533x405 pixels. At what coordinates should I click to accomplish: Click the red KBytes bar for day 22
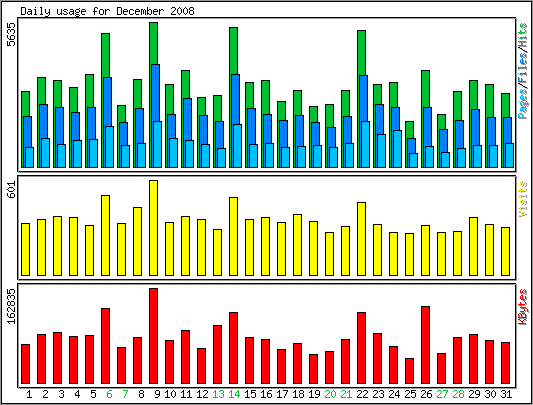pos(361,348)
